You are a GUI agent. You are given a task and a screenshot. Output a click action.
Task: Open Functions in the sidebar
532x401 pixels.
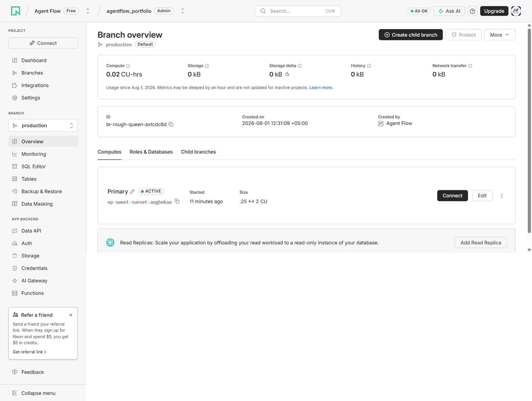tap(43, 293)
